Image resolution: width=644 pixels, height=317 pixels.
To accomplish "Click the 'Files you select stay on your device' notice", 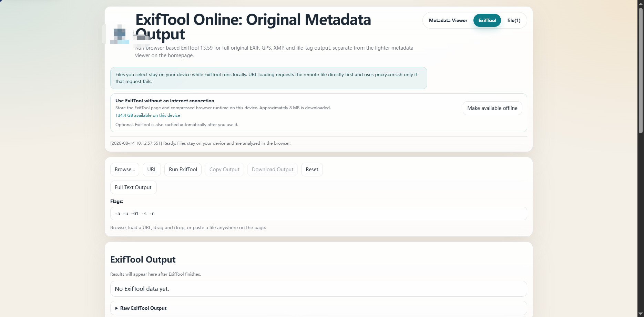I will click(269, 78).
